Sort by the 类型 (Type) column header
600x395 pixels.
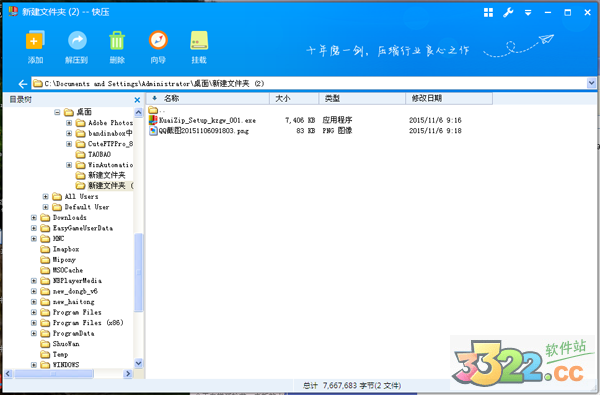click(x=362, y=99)
